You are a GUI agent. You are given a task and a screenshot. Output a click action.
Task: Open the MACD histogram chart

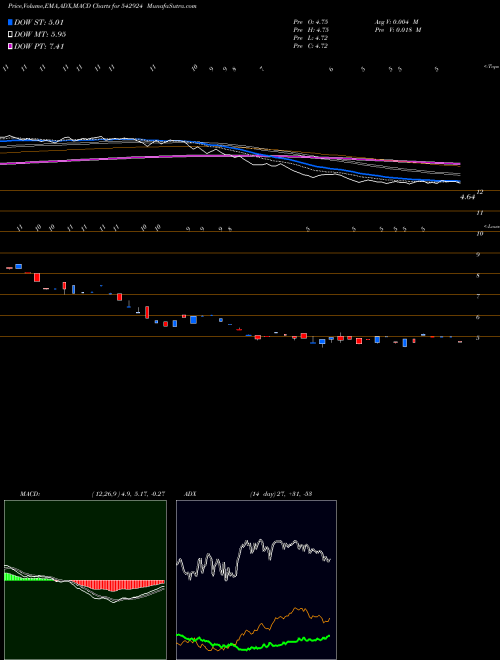pos(85,580)
